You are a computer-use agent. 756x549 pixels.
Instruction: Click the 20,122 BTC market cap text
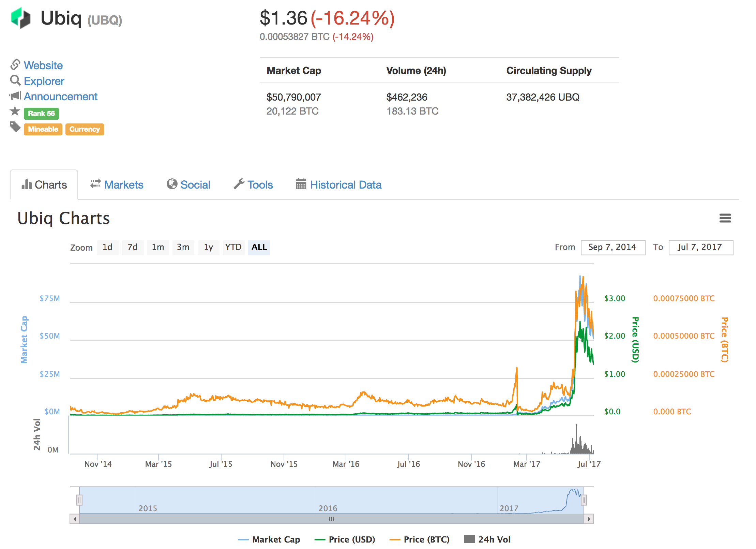(x=292, y=111)
